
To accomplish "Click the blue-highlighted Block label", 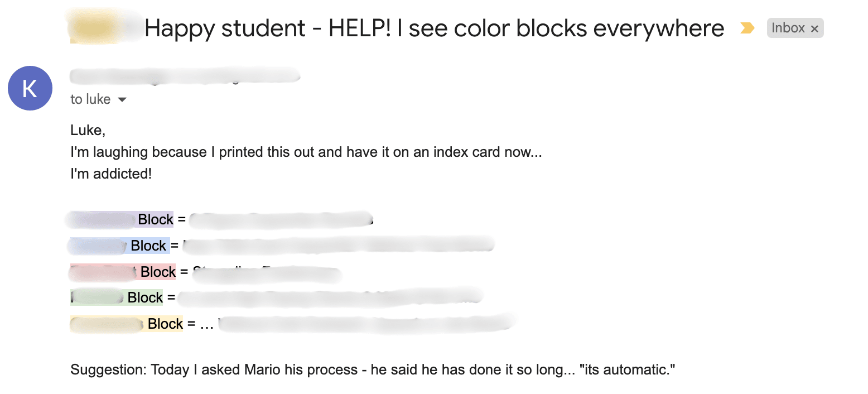I will coord(148,246).
